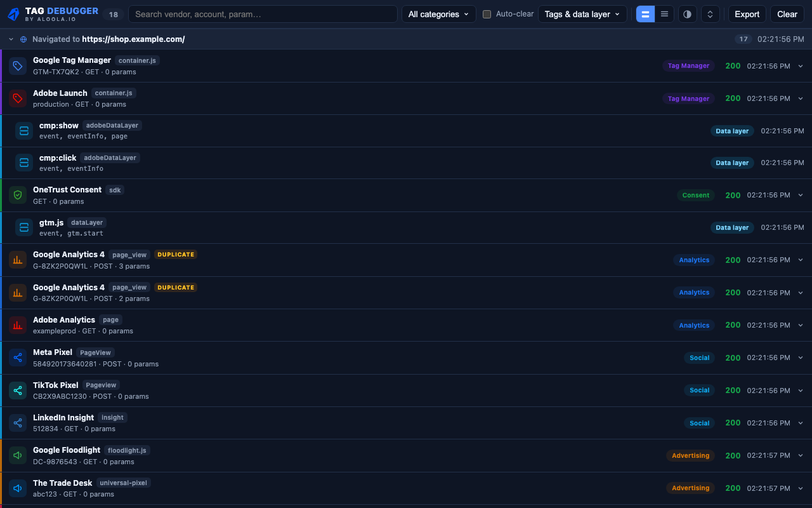Click the LinkedIn Insight share icon
The width and height of the screenshot is (812, 508).
[18, 423]
